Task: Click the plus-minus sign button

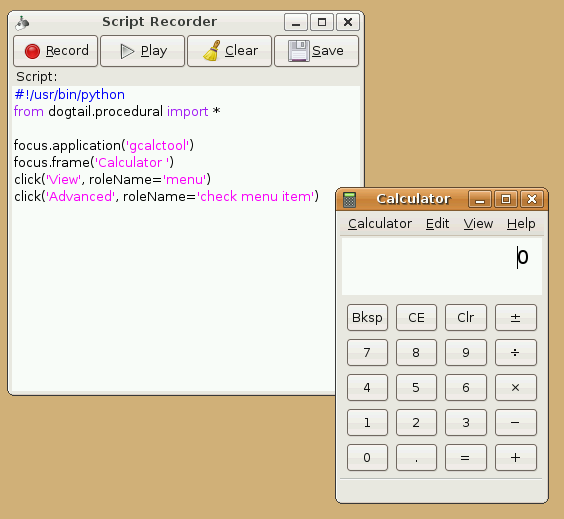Action: coord(515,318)
